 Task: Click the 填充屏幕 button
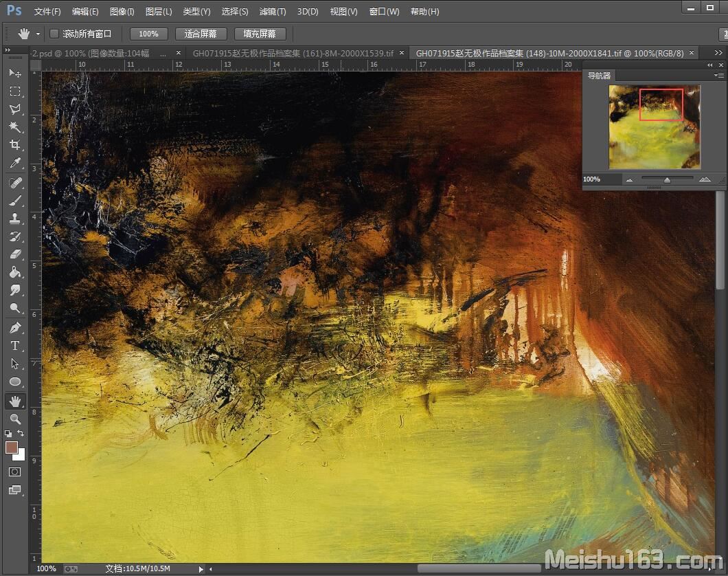(x=260, y=34)
